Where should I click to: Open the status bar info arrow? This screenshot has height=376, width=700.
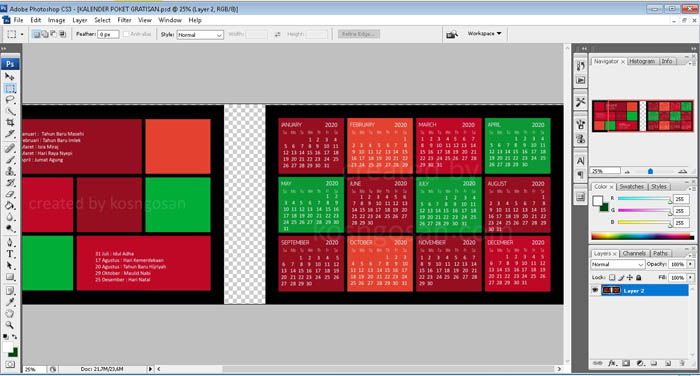[x=150, y=369]
